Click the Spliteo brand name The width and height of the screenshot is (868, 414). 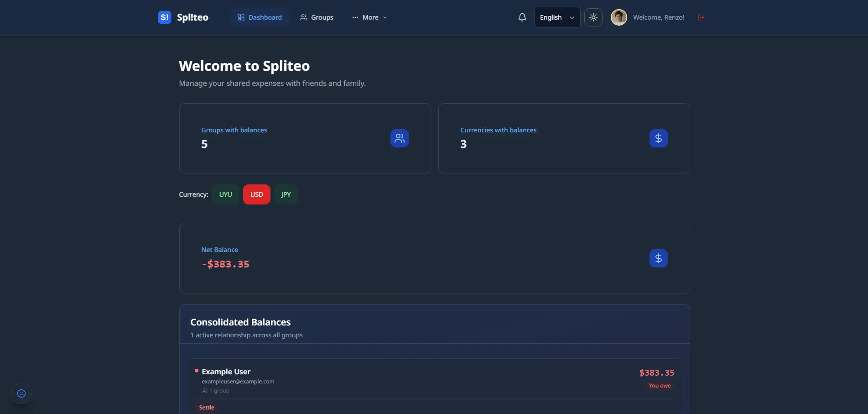192,17
